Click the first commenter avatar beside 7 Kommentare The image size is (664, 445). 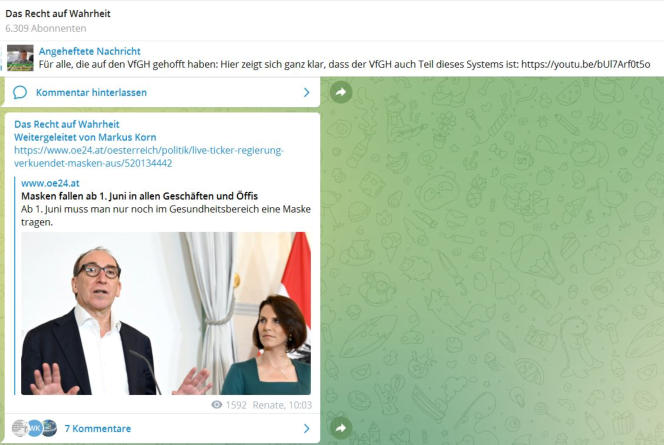19,428
